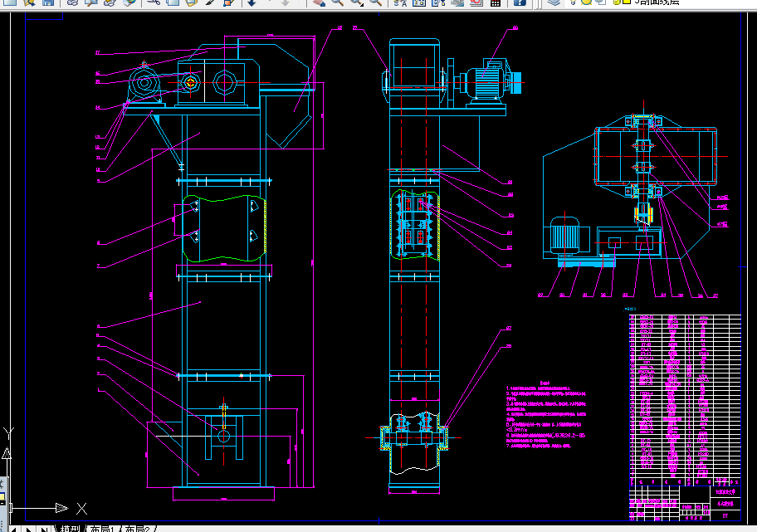
Task: Copy selection with the Copy icon
Action: coord(173,2)
